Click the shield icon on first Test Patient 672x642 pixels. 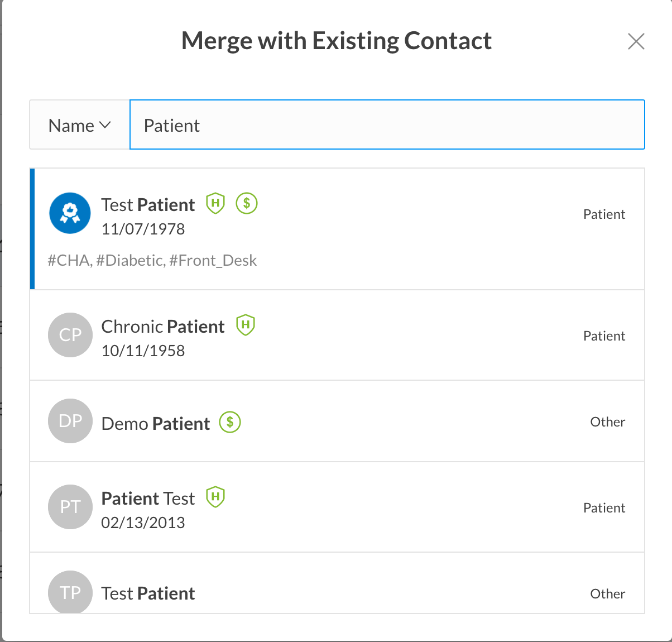215,203
